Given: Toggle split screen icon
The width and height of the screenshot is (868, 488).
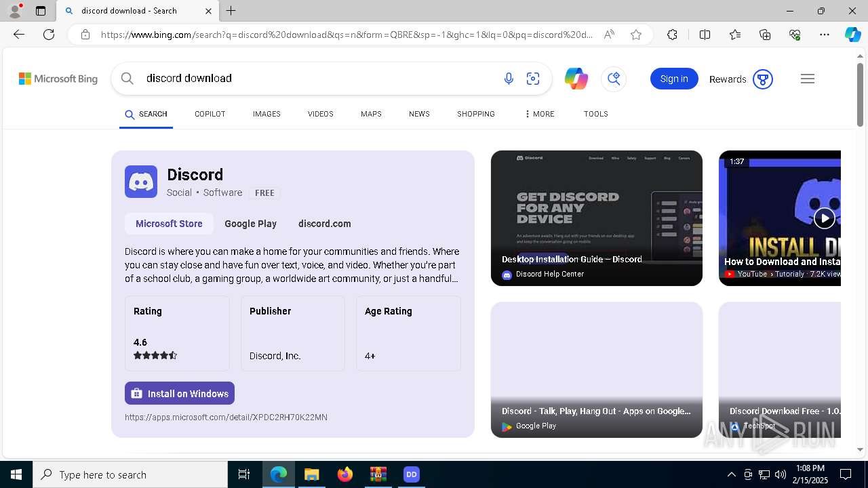Looking at the screenshot, I should pos(705,35).
